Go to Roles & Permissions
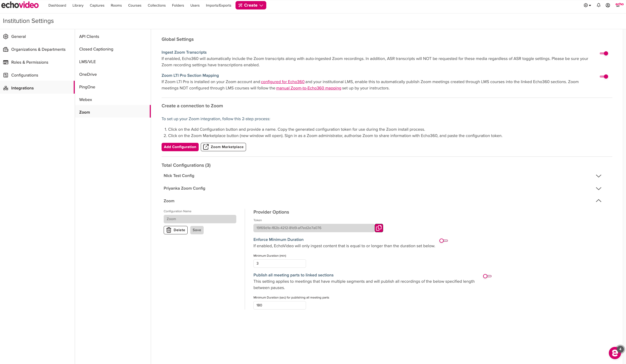Image resolution: width=626 pixels, height=364 pixels. (x=37, y=62)
